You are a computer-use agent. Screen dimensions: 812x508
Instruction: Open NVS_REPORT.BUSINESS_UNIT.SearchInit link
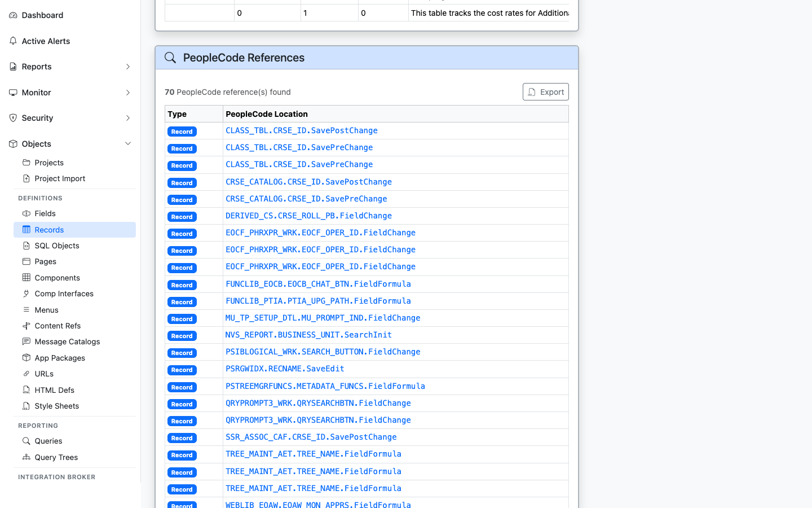tap(308, 335)
